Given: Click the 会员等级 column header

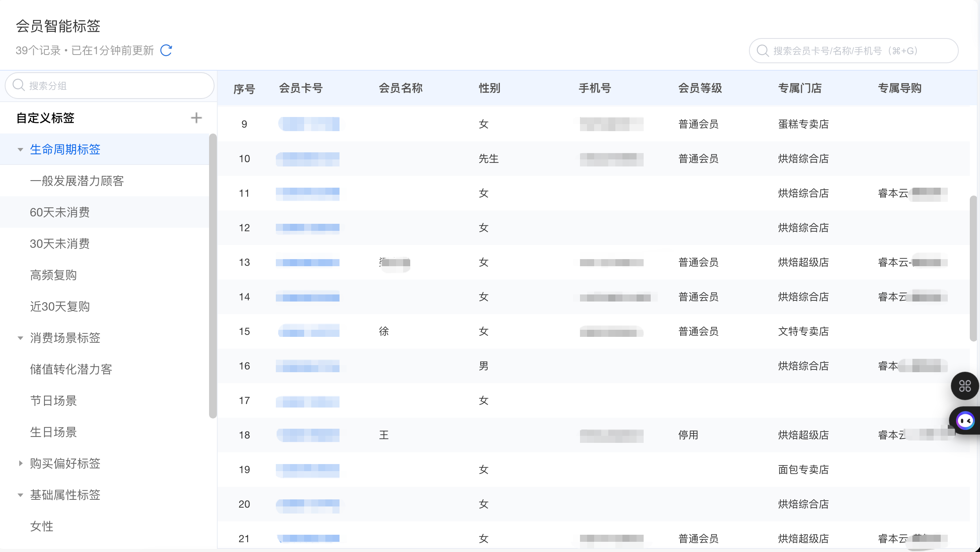Looking at the screenshot, I should pyautogui.click(x=700, y=88).
